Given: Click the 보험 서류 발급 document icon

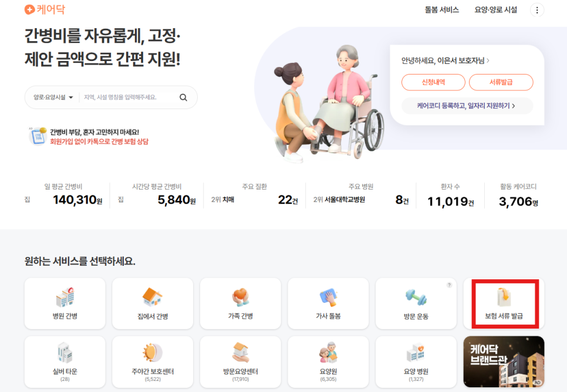Looking at the screenshot, I should click(x=504, y=298).
